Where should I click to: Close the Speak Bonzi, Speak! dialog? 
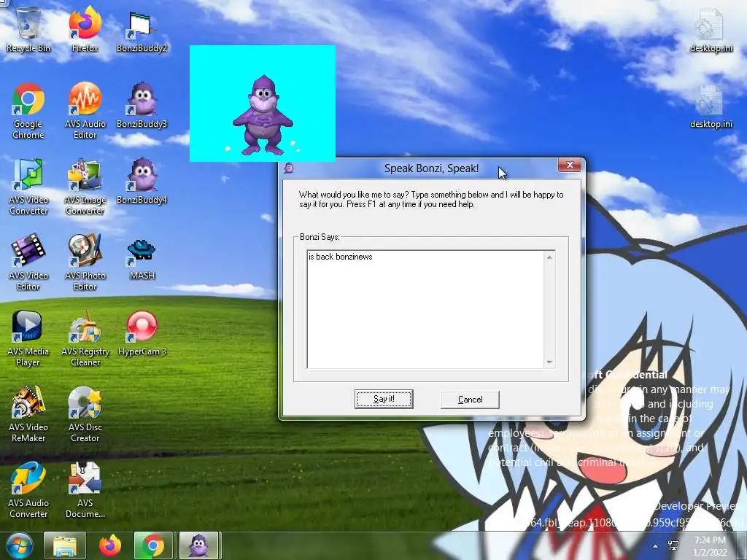click(570, 165)
